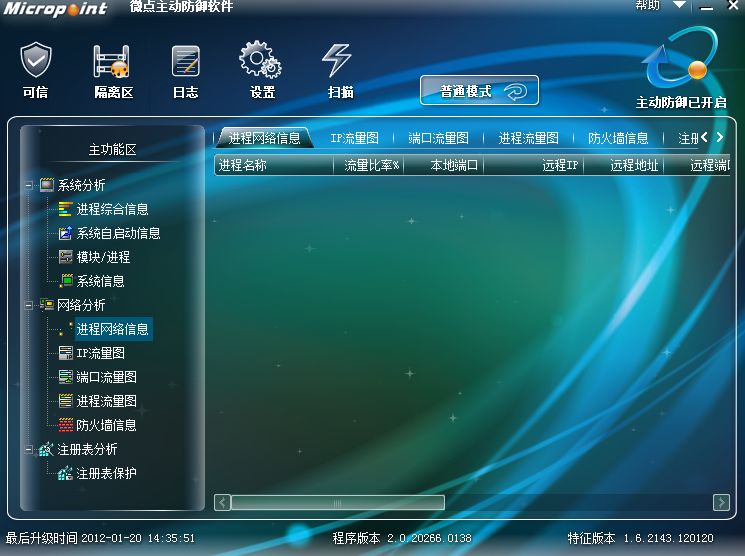Sort by the 进程名称 column header

(274, 165)
